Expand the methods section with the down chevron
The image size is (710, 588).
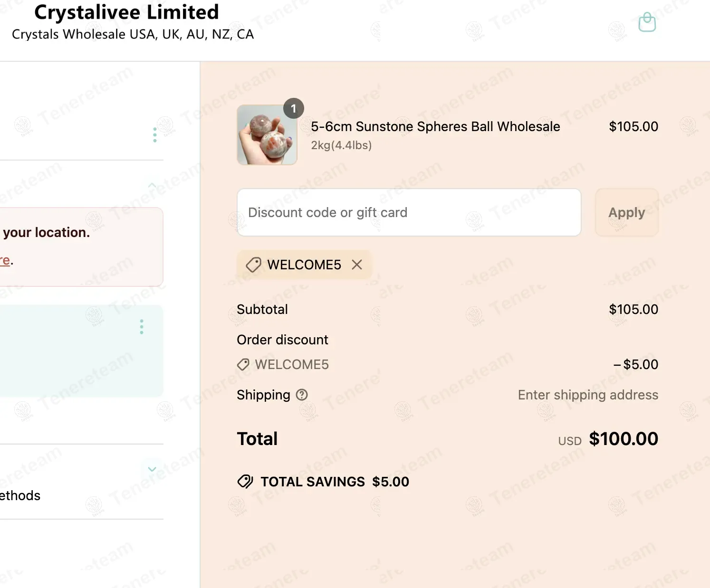click(152, 469)
